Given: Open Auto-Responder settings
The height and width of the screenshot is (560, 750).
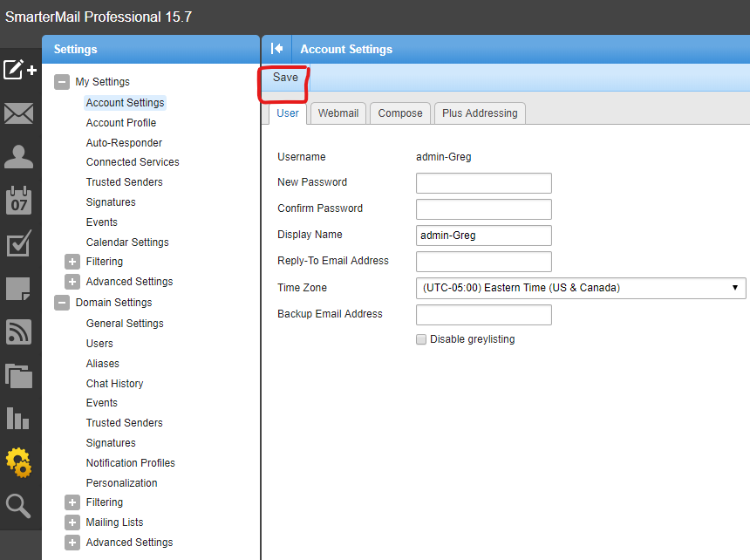Looking at the screenshot, I should [124, 142].
